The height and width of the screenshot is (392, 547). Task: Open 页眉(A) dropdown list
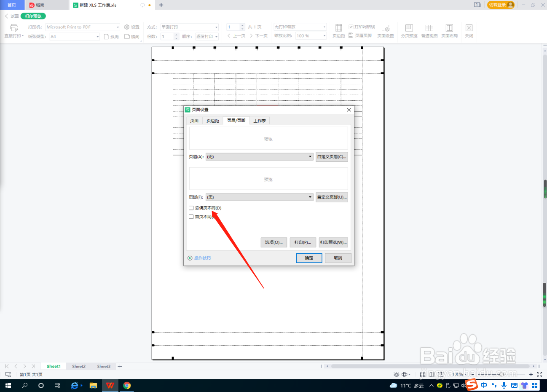260,157
